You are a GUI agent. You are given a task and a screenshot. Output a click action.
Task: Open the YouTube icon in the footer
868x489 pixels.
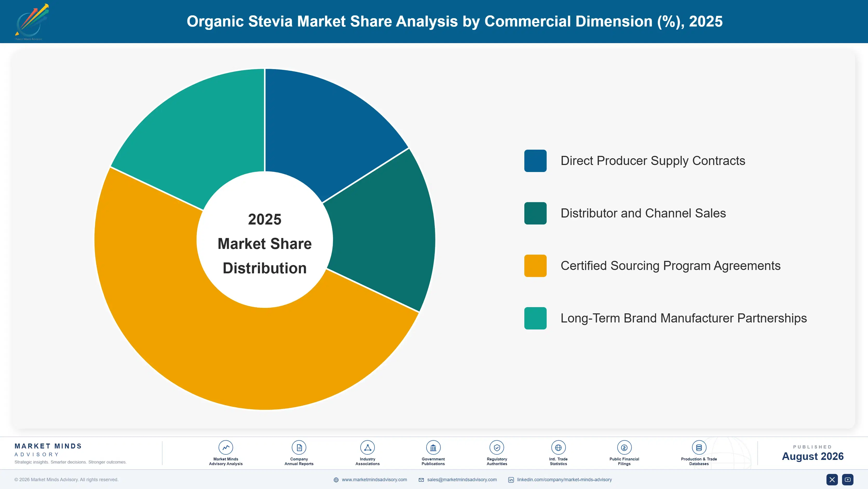pos(847,480)
